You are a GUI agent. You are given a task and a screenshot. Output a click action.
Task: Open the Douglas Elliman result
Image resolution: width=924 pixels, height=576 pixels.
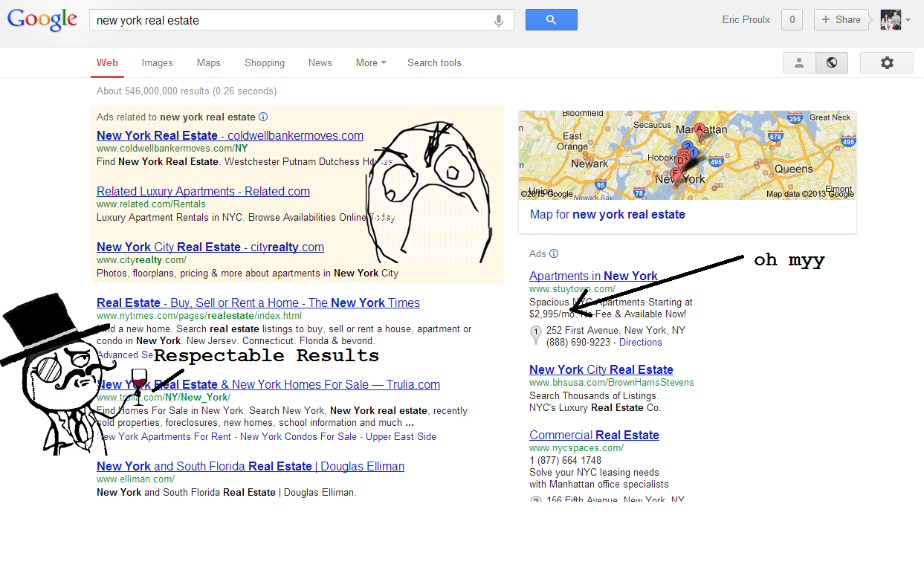click(251, 466)
